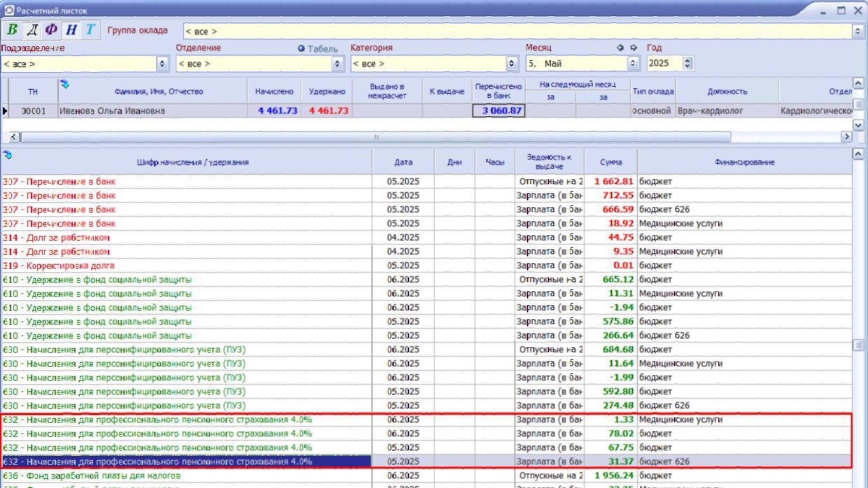This screenshot has width=868, height=488.
Task: Open the «Месяц» dropdown showing Май
Action: click(633, 64)
